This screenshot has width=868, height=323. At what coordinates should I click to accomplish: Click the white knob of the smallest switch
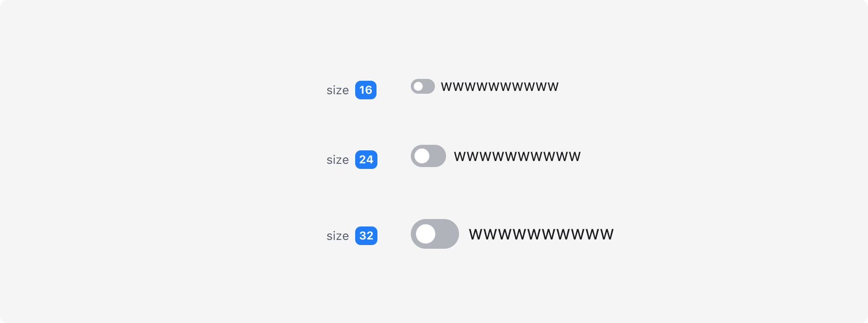(418, 86)
